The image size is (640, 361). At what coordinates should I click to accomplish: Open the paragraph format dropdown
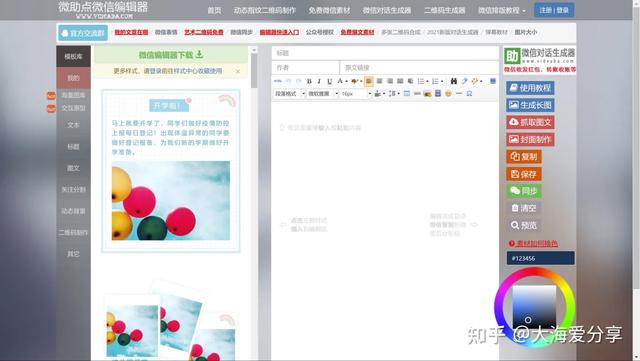(x=289, y=94)
